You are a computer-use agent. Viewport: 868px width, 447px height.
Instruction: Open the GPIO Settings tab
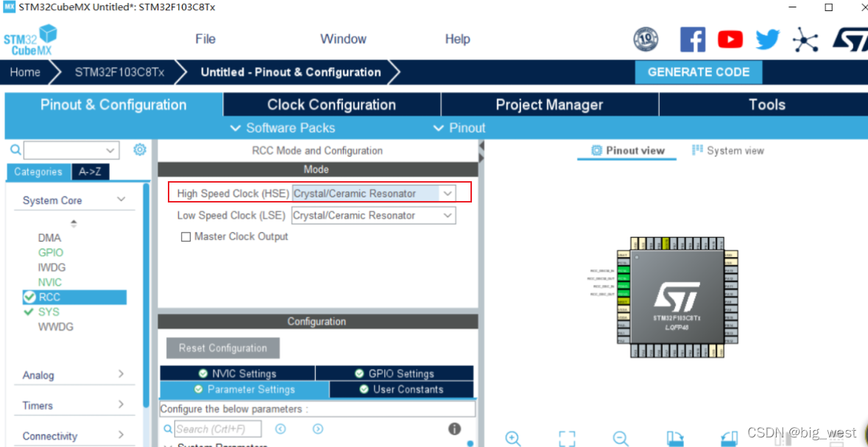pos(395,374)
